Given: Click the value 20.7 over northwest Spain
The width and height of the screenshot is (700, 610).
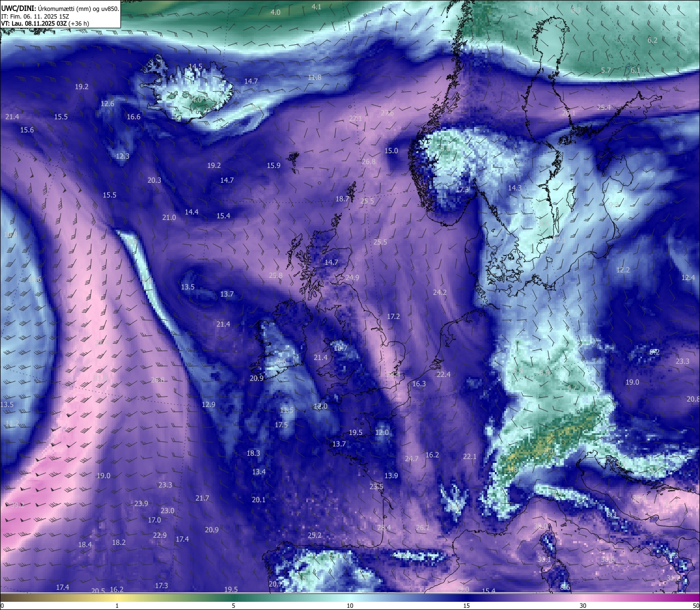Looking at the screenshot, I should 276,584.
